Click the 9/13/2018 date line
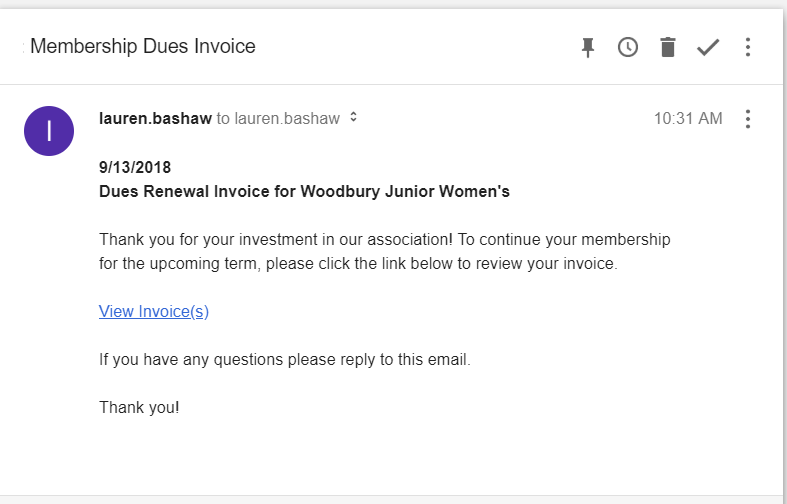 point(135,167)
